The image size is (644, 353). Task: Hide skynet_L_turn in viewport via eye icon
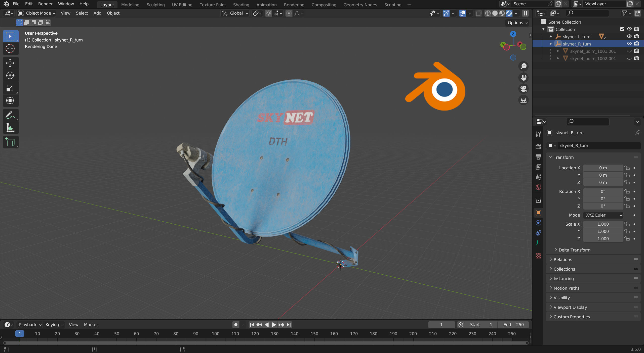629,36
